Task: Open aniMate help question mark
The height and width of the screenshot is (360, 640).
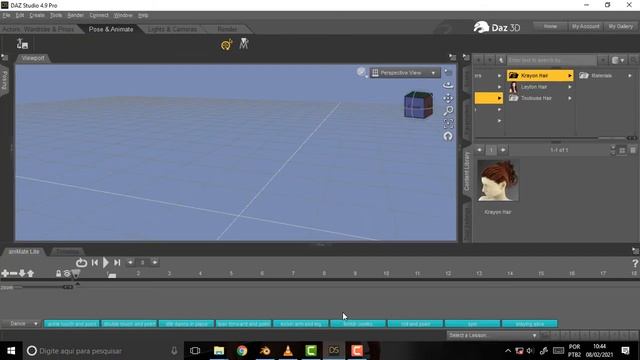Action: pos(635,264)
